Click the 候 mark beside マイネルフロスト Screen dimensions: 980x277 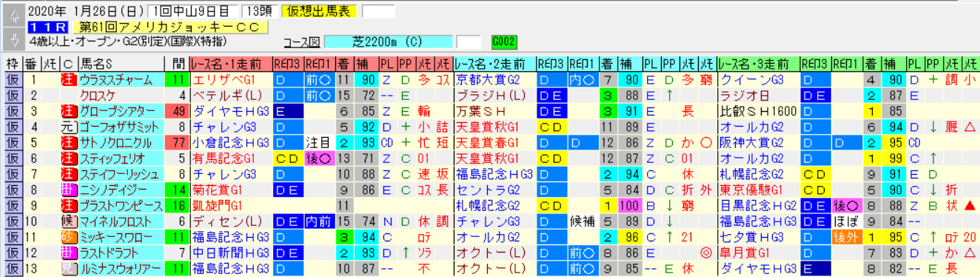coord(70,221)
